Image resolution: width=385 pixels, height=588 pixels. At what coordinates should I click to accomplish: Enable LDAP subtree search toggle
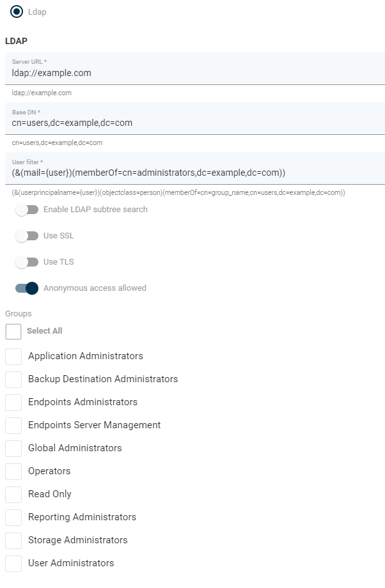[x=27, y=210]
